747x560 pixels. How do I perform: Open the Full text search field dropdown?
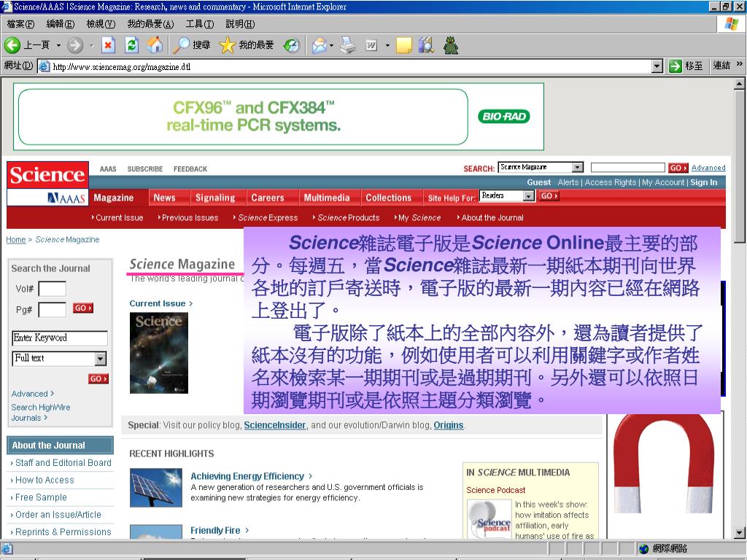101,359
